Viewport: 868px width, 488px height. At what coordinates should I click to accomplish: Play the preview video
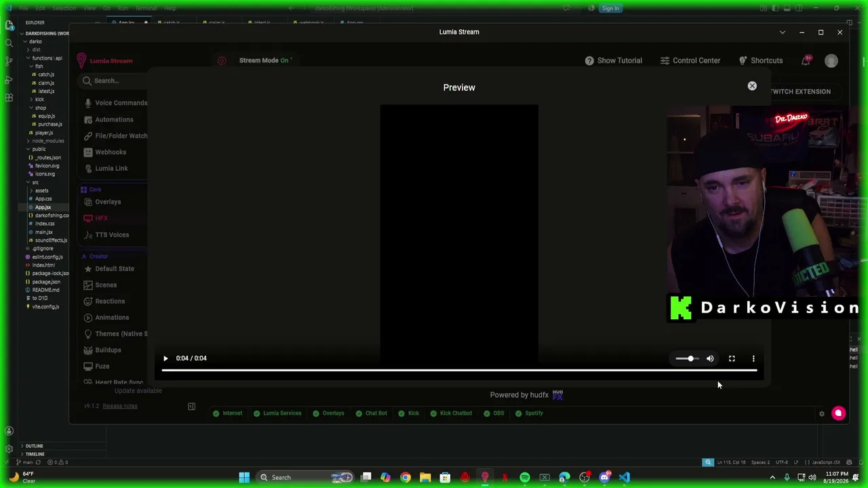click(165, 359)
